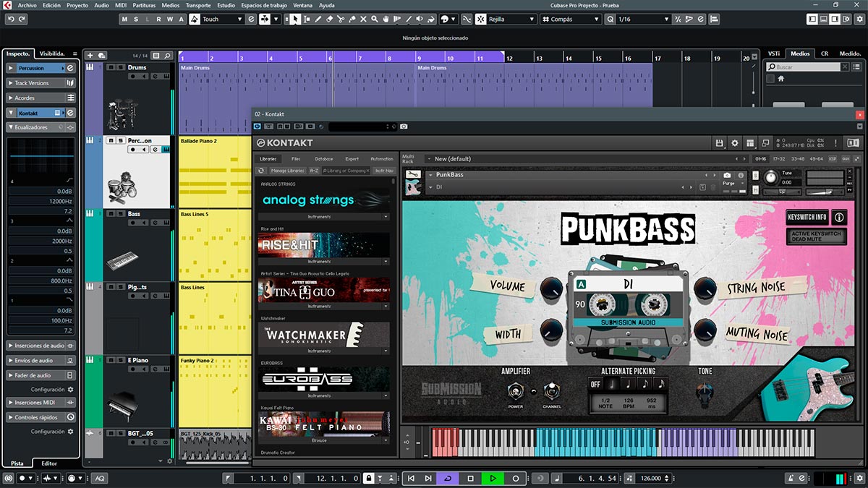This screenshot has width=868, height=488.
Task: Toggle global Mute M state button
Action: tap(124, 19)
